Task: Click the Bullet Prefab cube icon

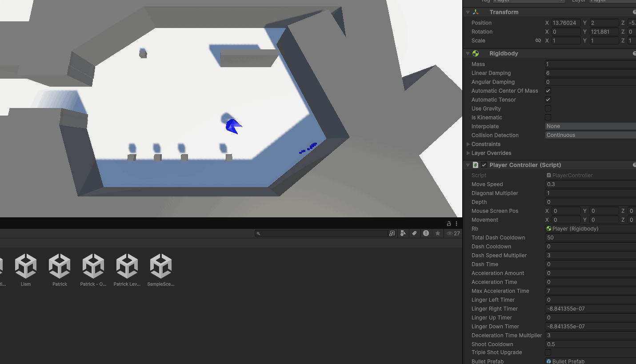Action: pos(549,361)
